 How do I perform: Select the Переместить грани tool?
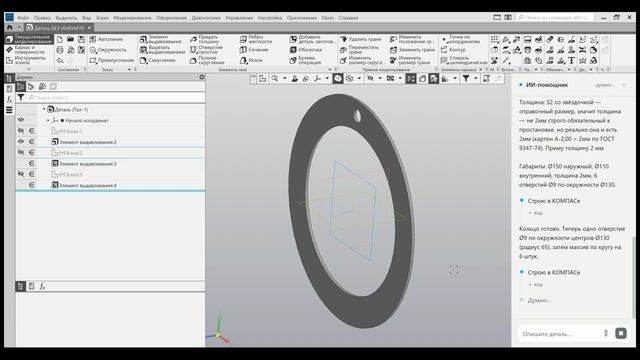coord(360,50)
